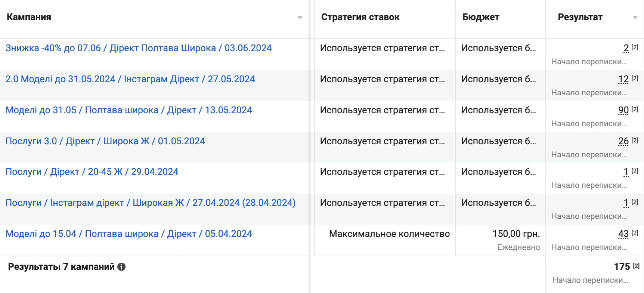Open the Кампания column dropdown arrow

300,18
